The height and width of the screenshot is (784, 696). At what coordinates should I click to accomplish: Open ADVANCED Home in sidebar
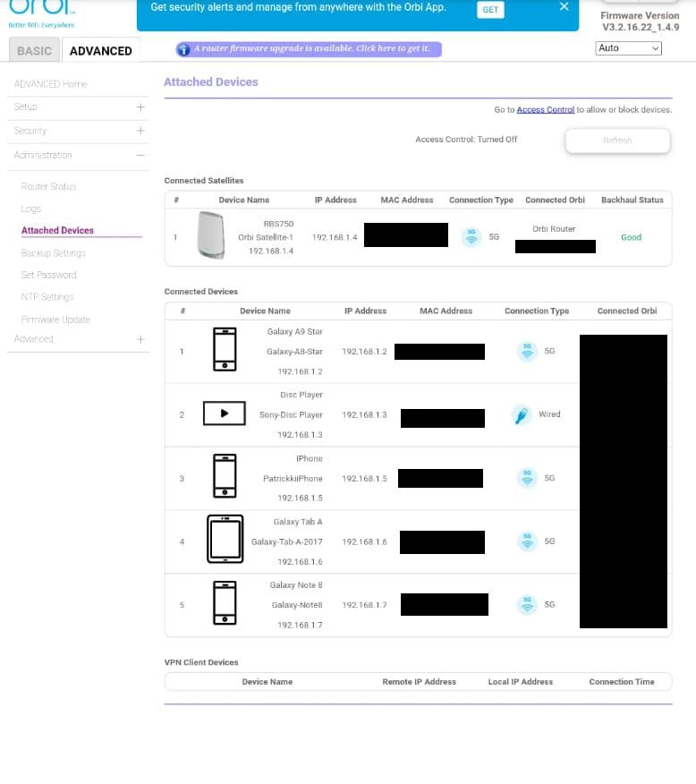(x=50, y=84)
